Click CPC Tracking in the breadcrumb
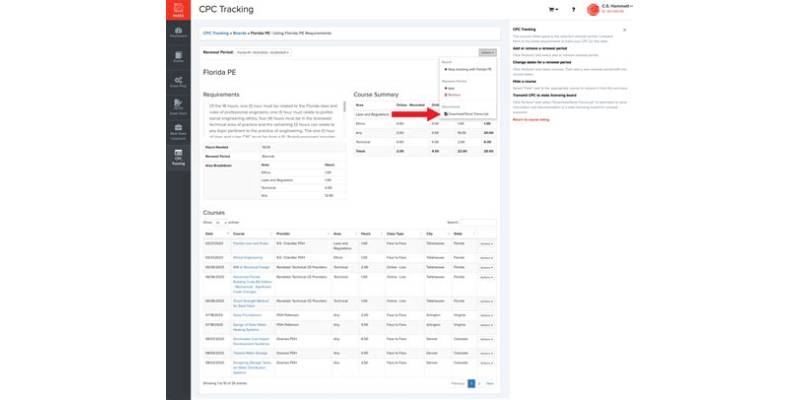Image resolution: width=800 pixels, height=400 pixels. click(x=216, y=33)
